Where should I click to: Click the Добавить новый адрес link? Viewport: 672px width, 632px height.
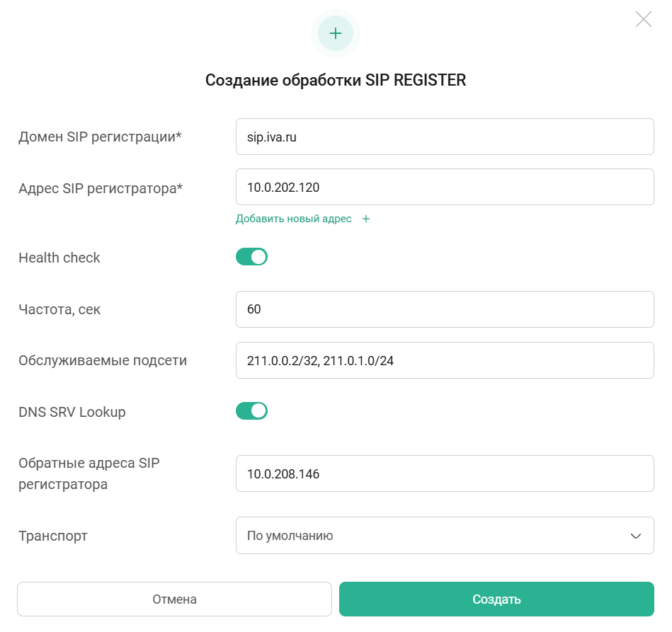pyautogui.click(x=294, y=219)
